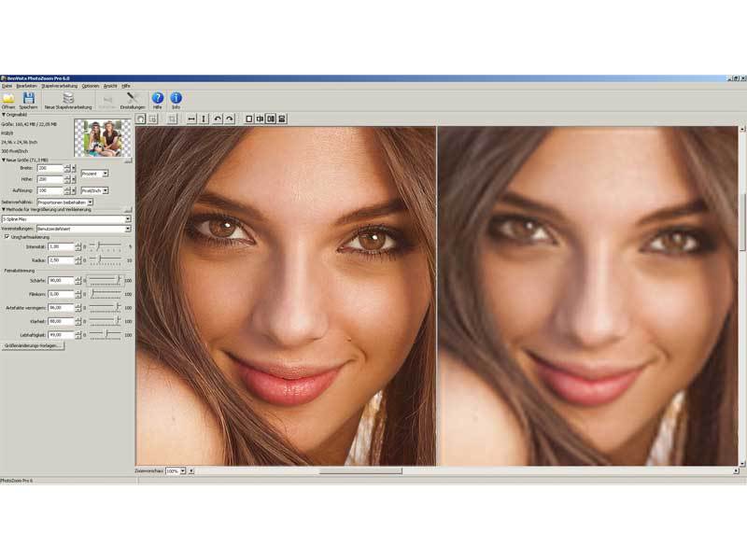Click the Breite stepper arrows

[67, 168]
